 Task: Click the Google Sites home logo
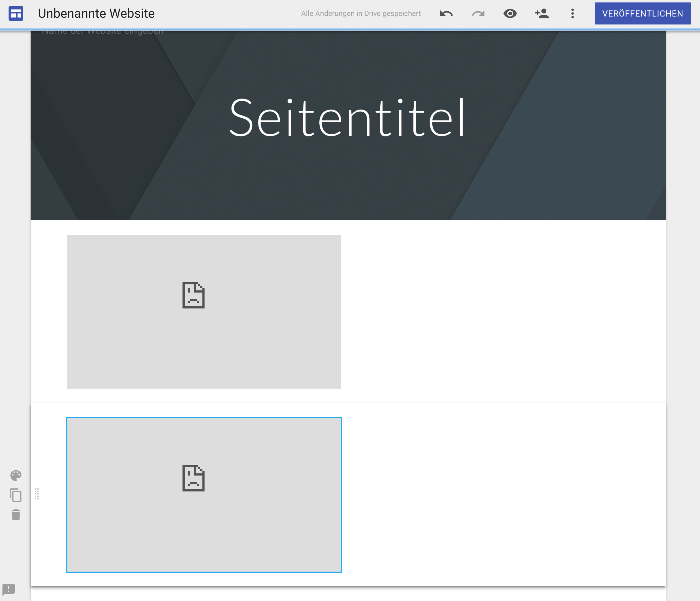point(16,13)
